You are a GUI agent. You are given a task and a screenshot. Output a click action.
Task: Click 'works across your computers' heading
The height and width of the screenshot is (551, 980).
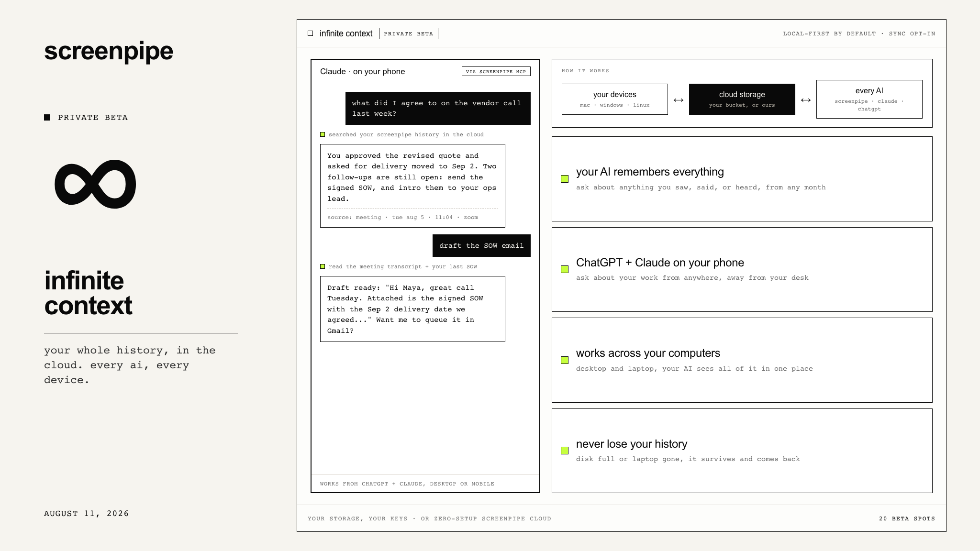(648, 353)
